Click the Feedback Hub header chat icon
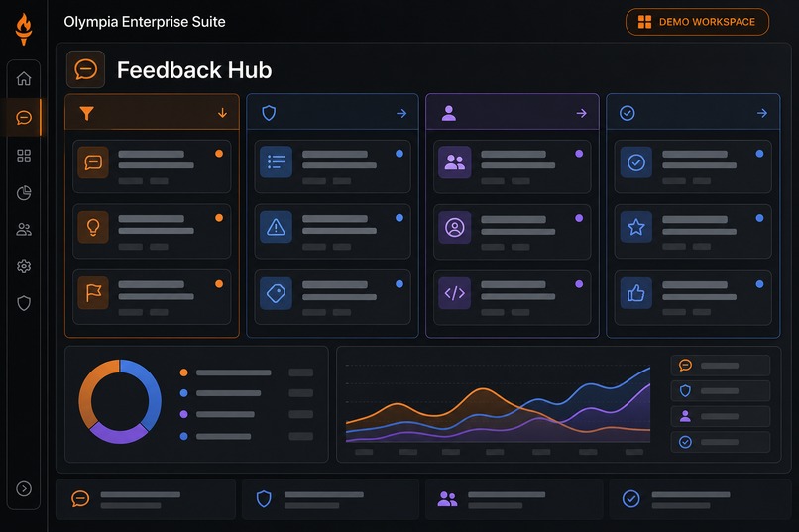This screenshot has height=532, width=799. [85, 69]
